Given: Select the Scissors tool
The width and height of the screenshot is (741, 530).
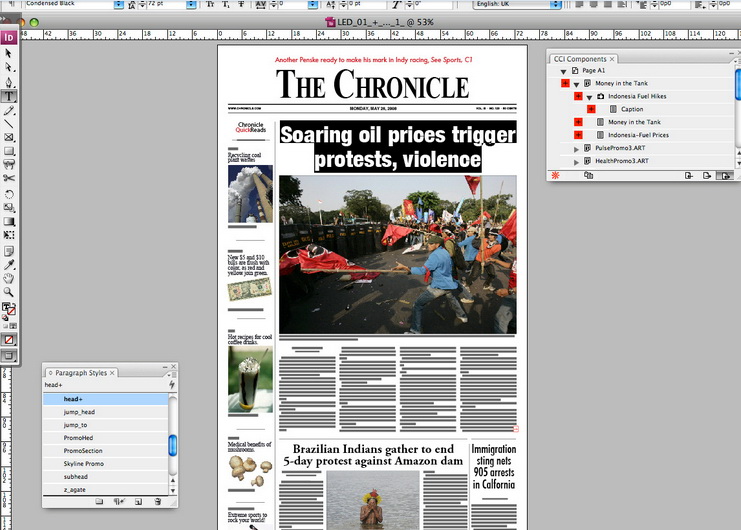Looking at the screenshot, I should (x=9, y=178).
